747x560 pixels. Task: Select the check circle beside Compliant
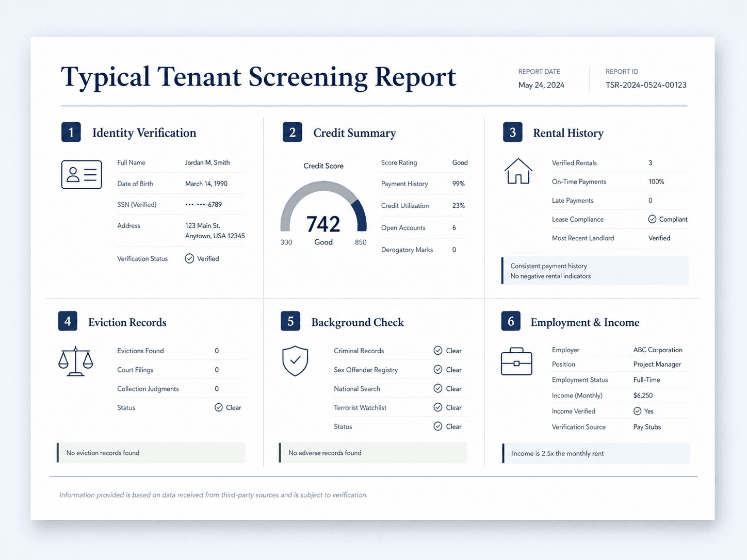pyautogui.click(x=653, y=219)
